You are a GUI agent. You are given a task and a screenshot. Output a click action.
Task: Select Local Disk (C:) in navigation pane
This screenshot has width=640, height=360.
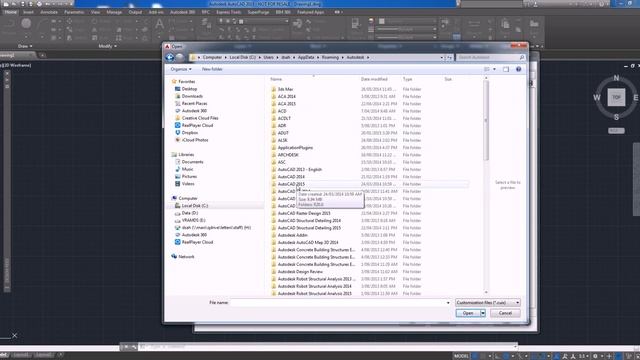click(195, 206)
